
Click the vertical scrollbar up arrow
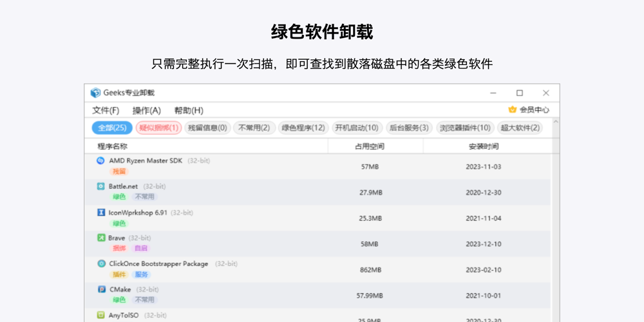coord(556,122)
